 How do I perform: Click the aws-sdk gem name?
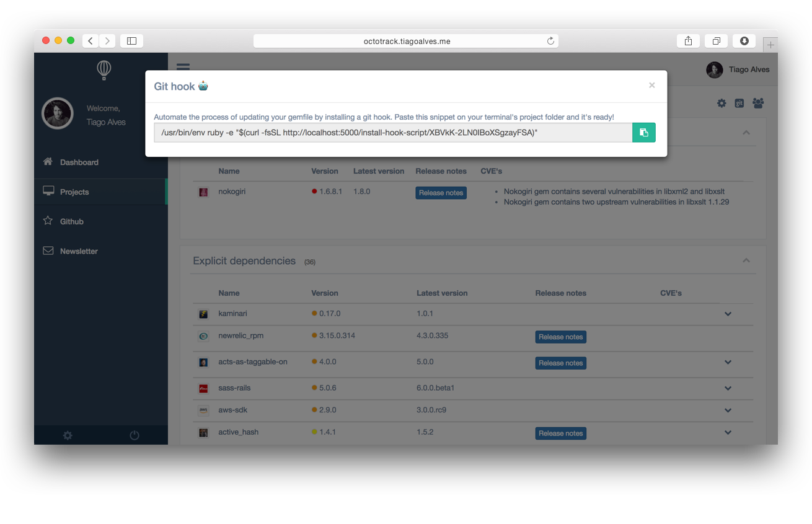click(x=232, y=410)
